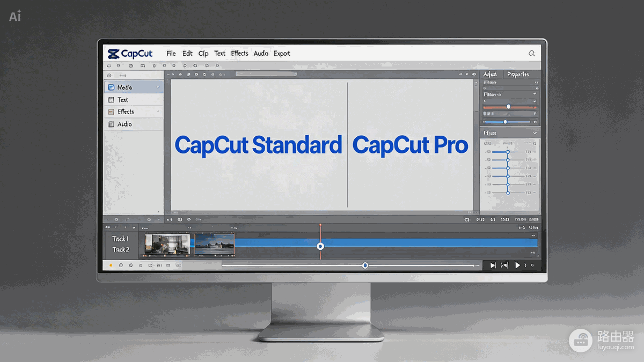
Task: Select the Text panel icon in sidebar
Action: (111, 100)
